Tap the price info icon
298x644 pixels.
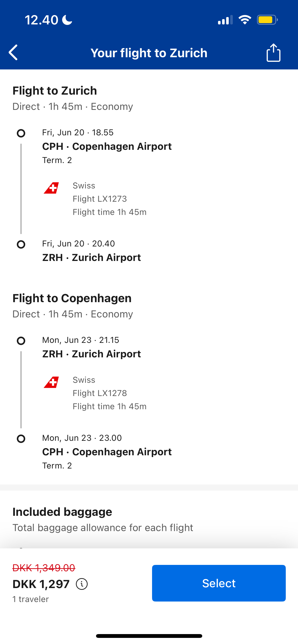click(82, 584)
